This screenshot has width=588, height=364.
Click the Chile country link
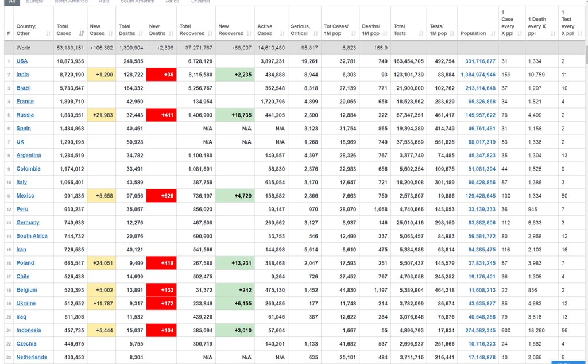[x=22, y=277]
